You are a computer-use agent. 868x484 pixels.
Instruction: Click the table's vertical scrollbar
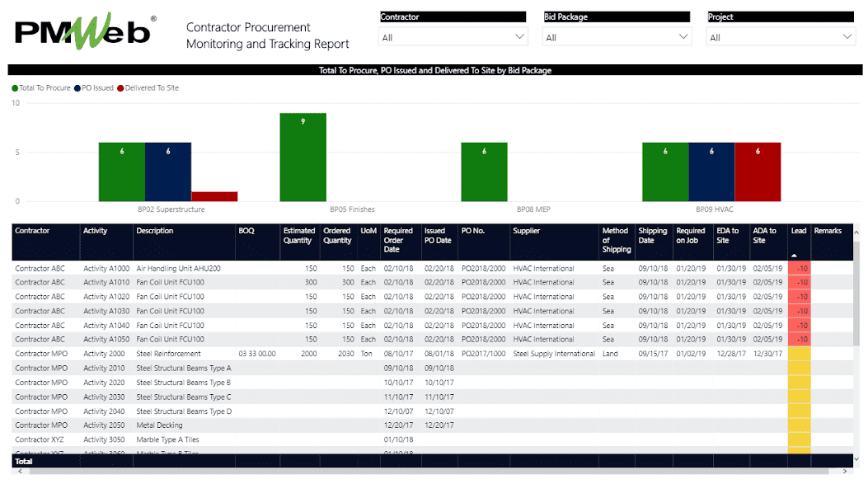click(x=856, y=289)
